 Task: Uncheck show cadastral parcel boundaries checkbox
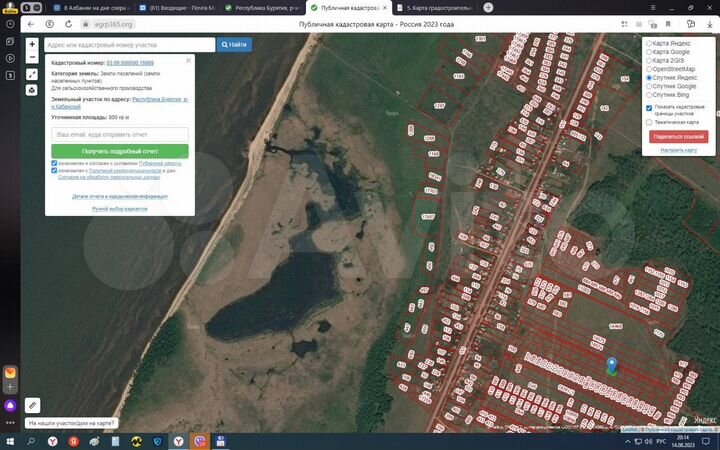[648, 107]
